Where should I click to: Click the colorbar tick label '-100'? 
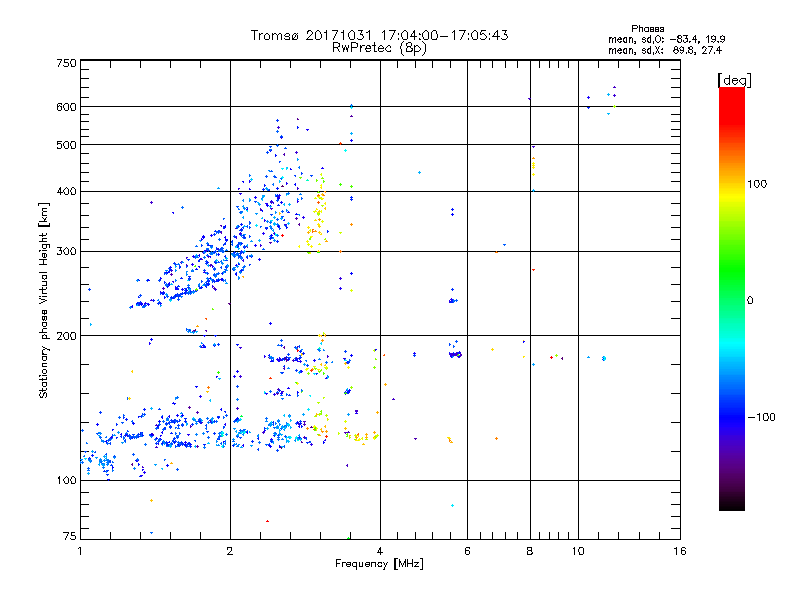(x=761, y=417)
